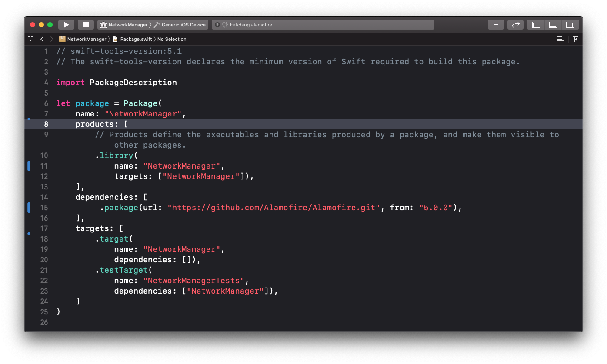This screenshot has height=364, width=607.
Task: Click the Fetching alamofire activity status
Action: (x=253, y=25)
